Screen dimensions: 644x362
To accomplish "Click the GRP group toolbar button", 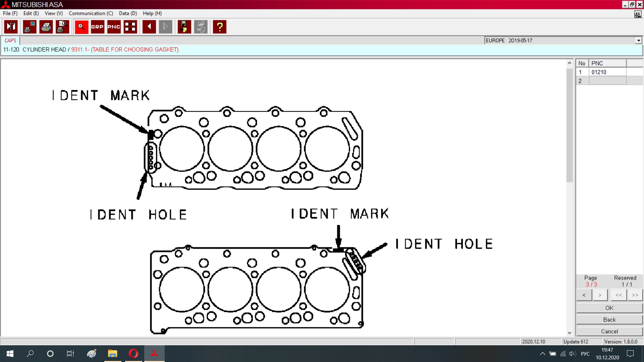I will click(97, 27).
